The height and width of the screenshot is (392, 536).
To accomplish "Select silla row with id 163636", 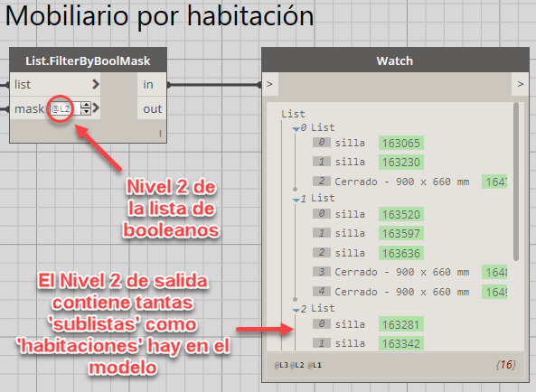I will (368, 253).
